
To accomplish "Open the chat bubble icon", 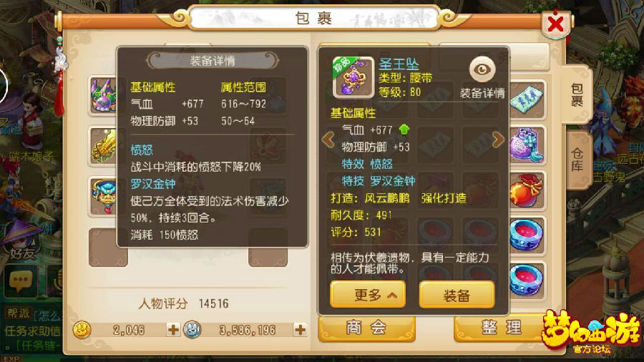I will [x=21, y=281].
